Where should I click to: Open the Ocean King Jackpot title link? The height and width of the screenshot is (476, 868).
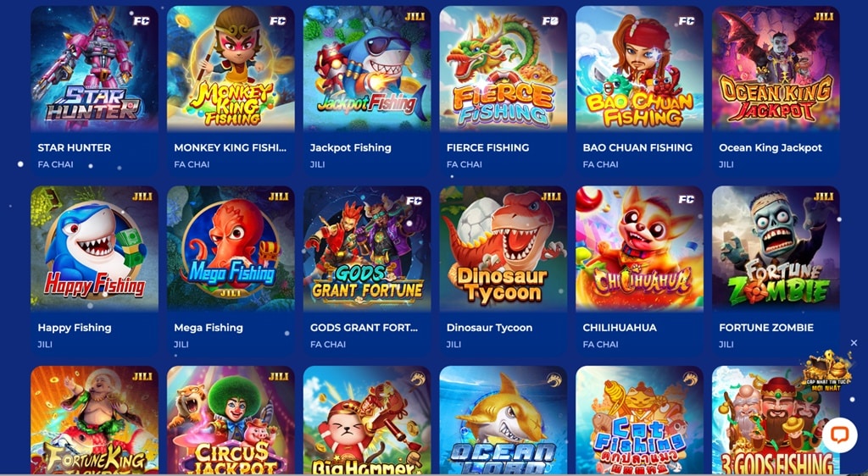pyautogui.click(x=771, y=147)
